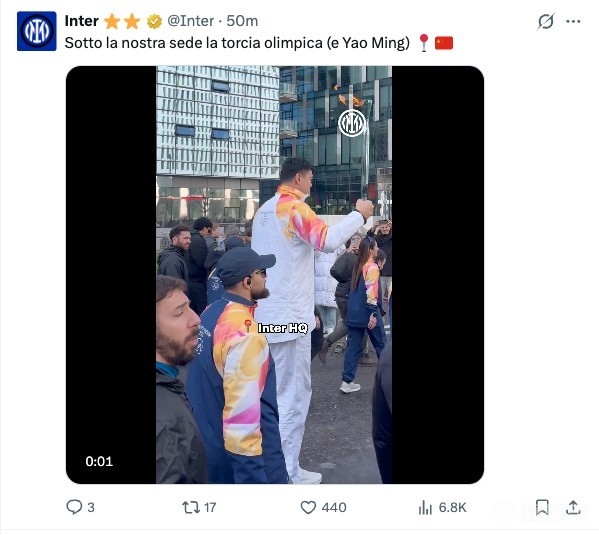The height and width of the screenshot is (535, 599).
Task: Click the tweet text about Yao Ming
Action: (x=237, y=43)
